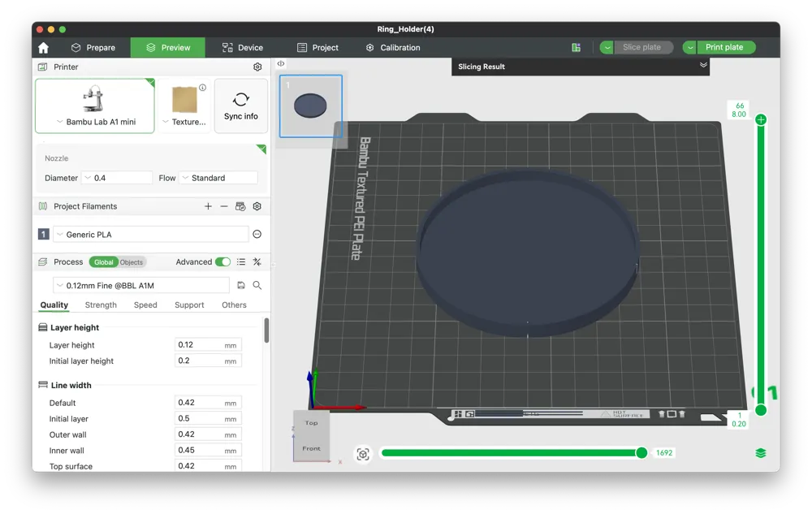Click the Front face of view cube

pos(311,448)
